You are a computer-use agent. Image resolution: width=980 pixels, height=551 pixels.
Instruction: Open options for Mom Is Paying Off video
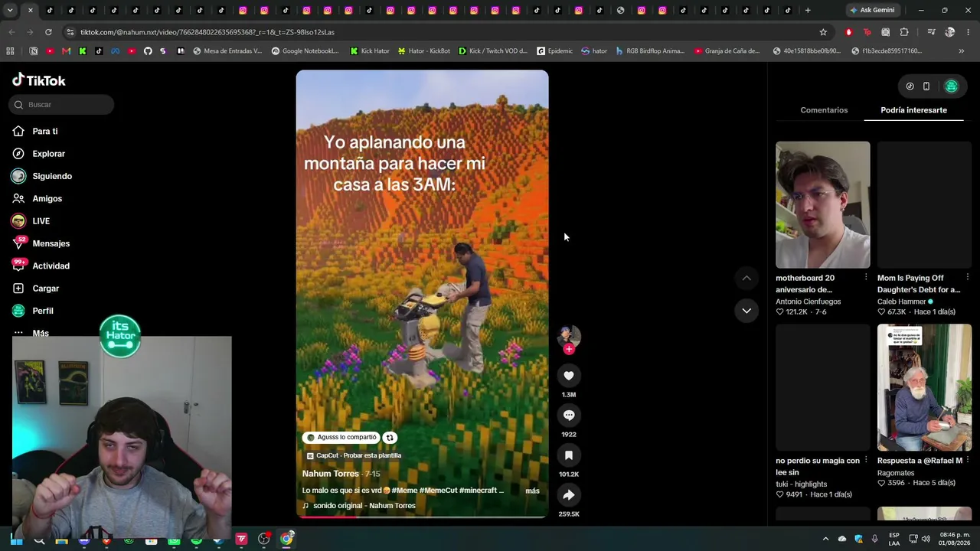(968, 277)
